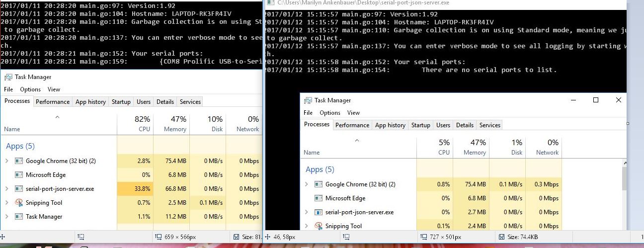Open the Options menu in right Task Manager
The image size is (644, 248).
pos(330,113)
